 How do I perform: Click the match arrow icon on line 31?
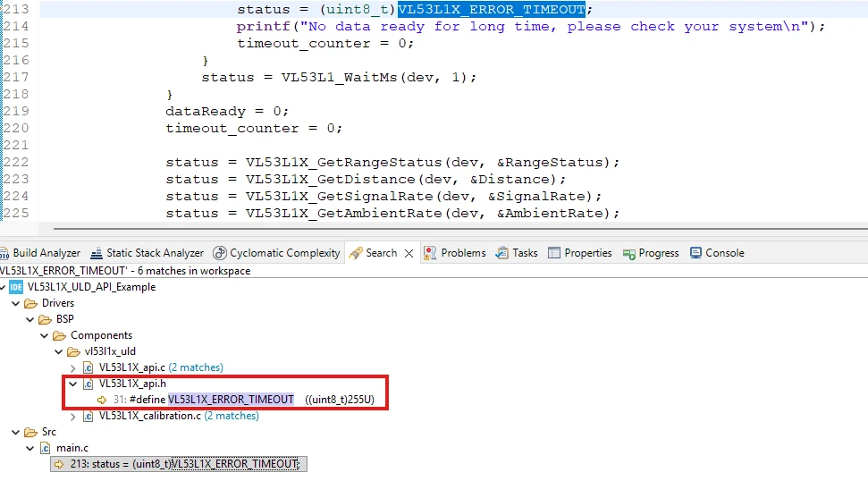point(102,400)
